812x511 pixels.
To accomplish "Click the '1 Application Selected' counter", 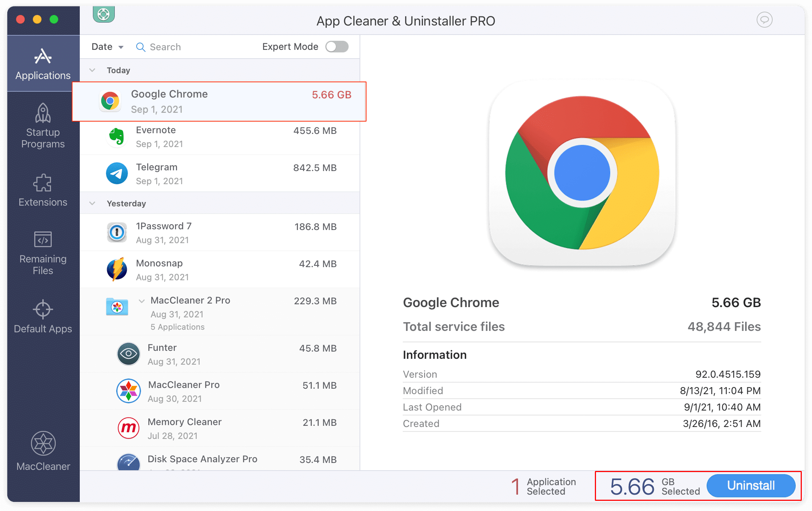I will click(543, 486).
